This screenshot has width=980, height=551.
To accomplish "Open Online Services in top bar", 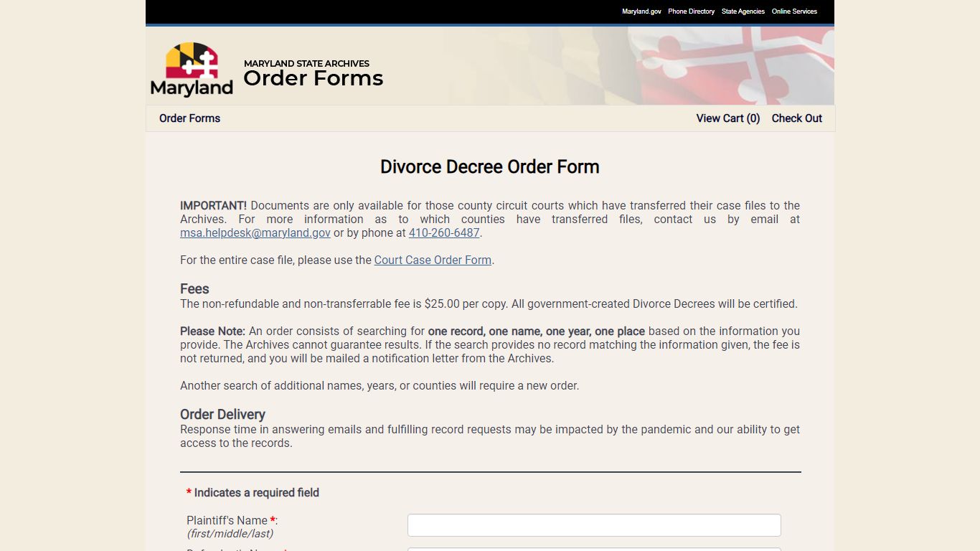I will (x=794, y=11).
